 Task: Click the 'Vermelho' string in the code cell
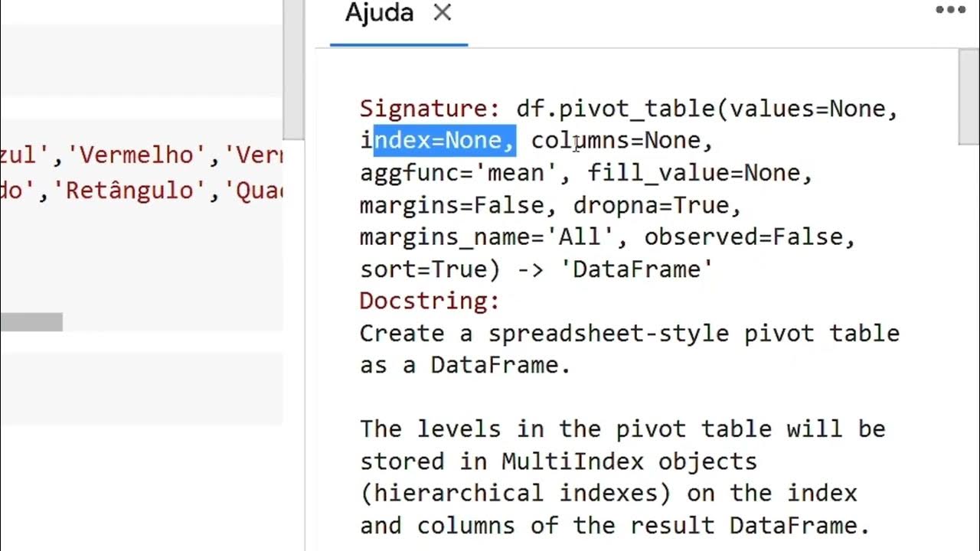point(138,155)
